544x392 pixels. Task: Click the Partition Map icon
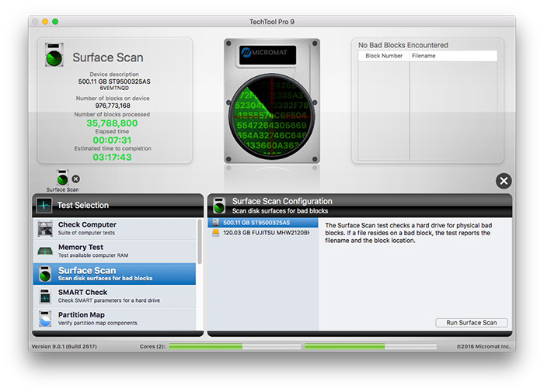45,319
